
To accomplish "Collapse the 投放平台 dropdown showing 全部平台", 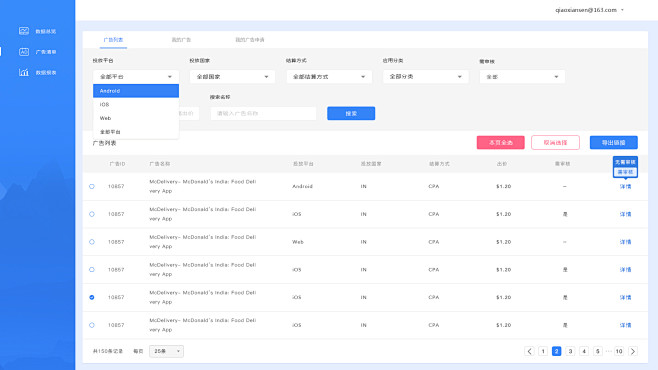I will coord(136,77).
